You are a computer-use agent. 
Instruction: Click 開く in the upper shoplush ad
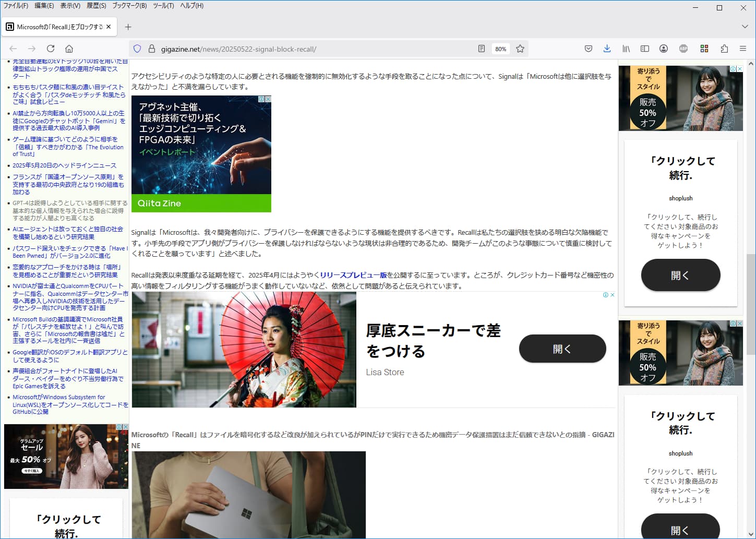point(680,275)
